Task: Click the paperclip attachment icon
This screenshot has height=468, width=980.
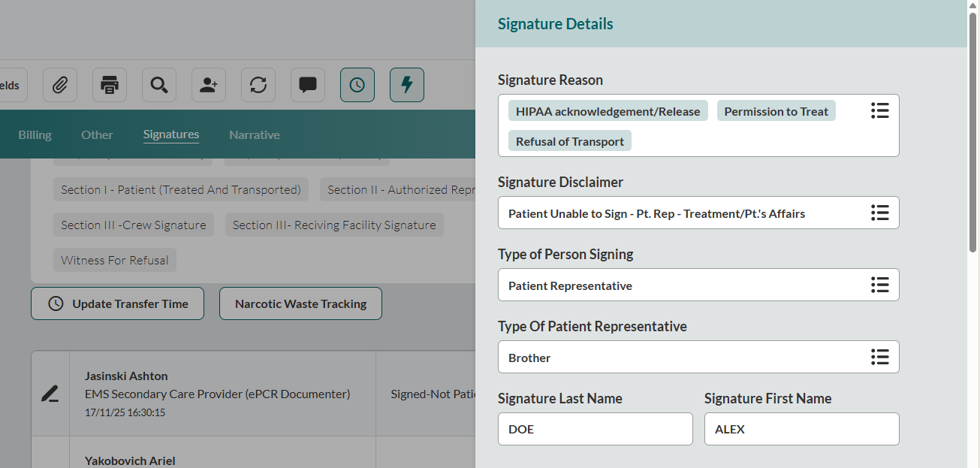Action: [x=60, y=85]
